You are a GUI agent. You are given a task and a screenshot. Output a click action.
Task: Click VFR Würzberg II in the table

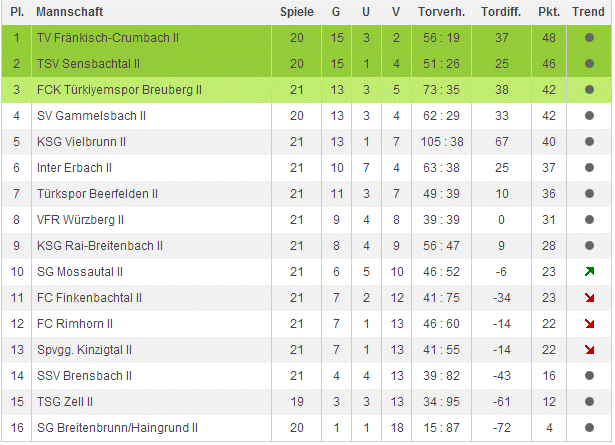81,219
